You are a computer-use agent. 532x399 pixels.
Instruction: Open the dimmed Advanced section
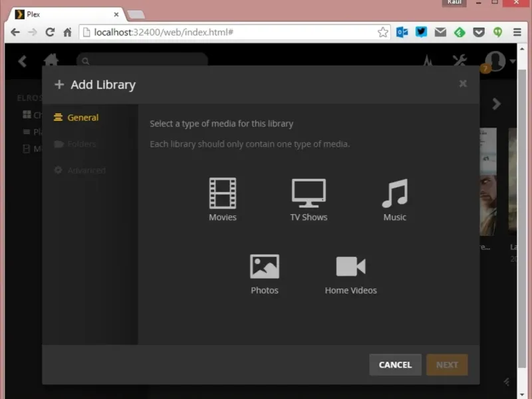[80, 170]
